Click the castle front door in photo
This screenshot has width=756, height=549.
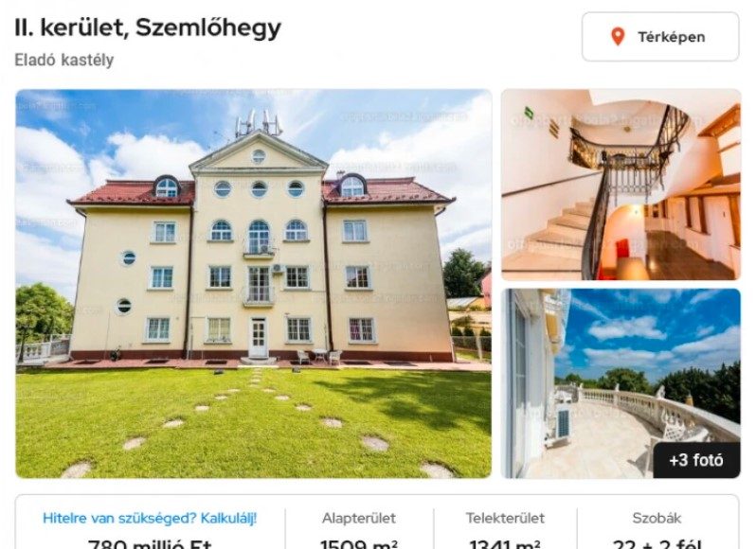point(258,337)
